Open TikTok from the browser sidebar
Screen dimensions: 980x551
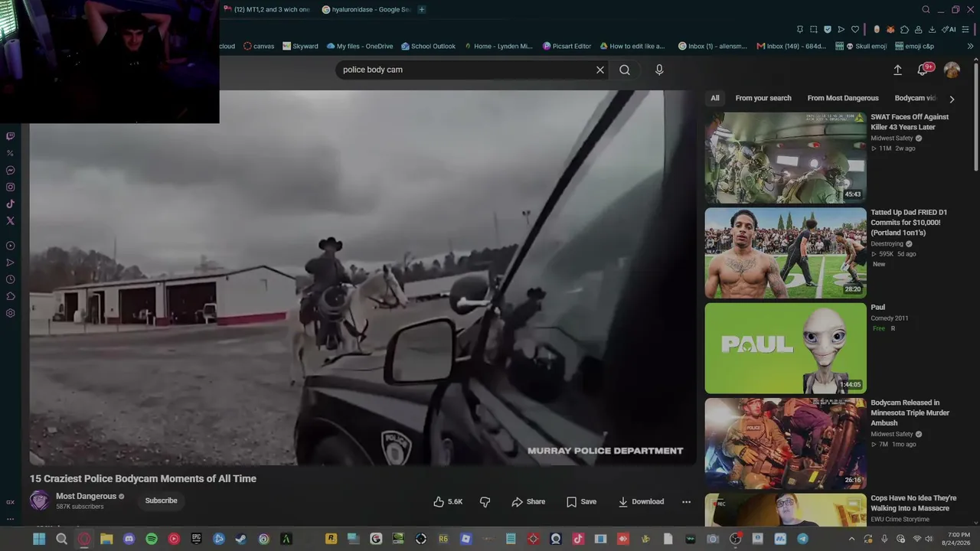click(10, 204)
